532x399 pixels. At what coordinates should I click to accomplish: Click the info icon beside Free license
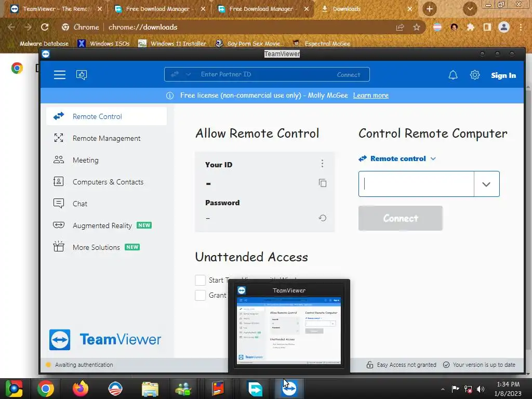[x=170, y=96]
